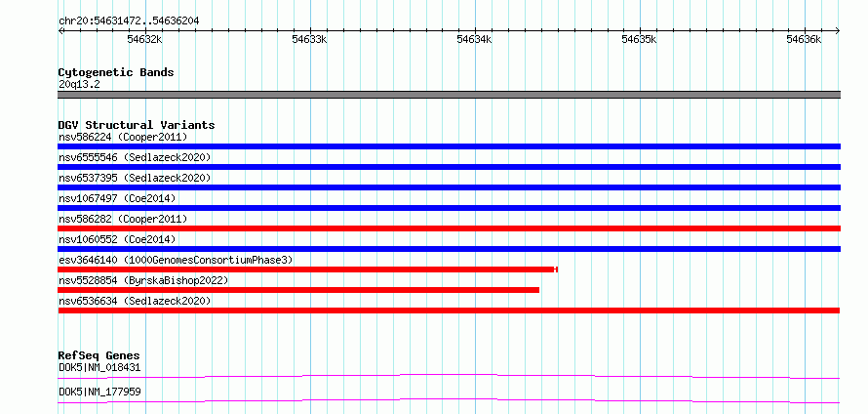Click the 54633k ruler tick label

(309, 39)
